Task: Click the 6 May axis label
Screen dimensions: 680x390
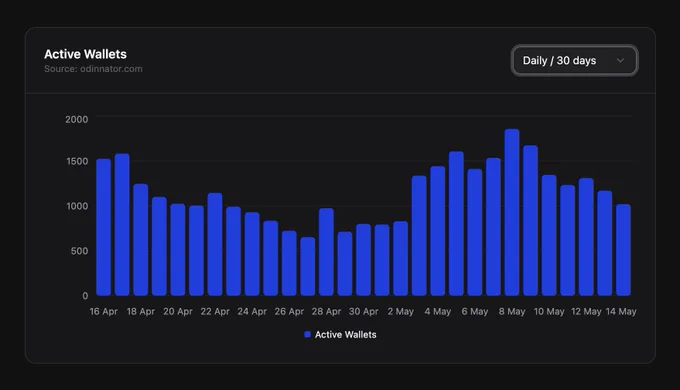Action: (475, 311)
